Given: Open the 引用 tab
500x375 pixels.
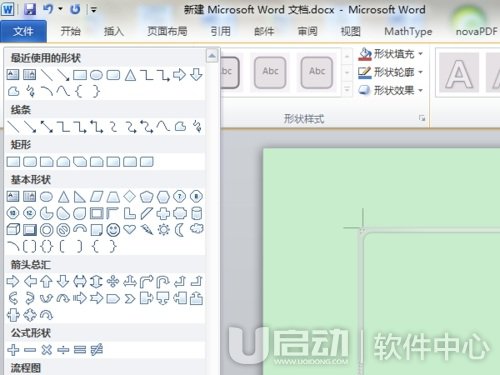Looking at the screenshot, I should (x=220, y=31).
